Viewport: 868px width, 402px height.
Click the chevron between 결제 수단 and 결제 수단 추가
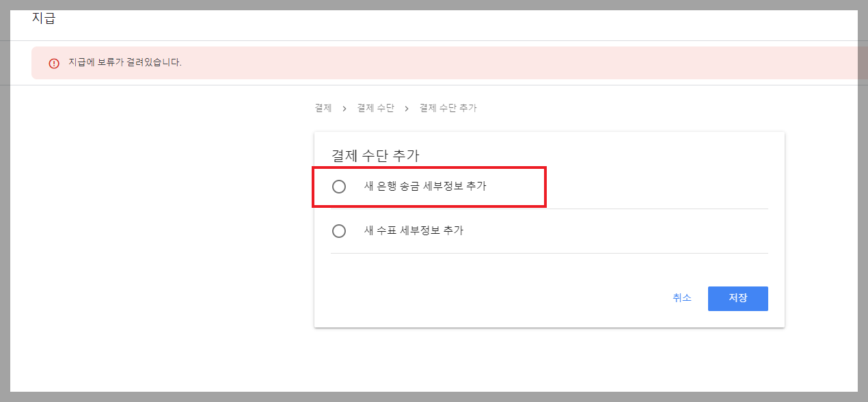coord(406,107)
